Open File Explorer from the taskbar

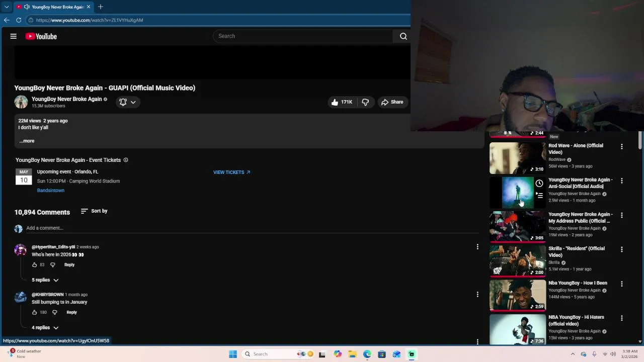point(352,354)
